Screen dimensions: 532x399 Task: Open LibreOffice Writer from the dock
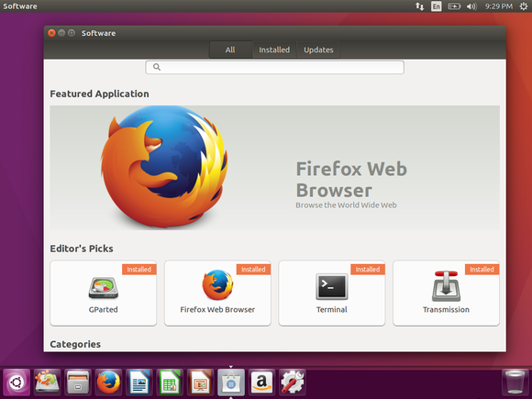(x=139, y=382)
